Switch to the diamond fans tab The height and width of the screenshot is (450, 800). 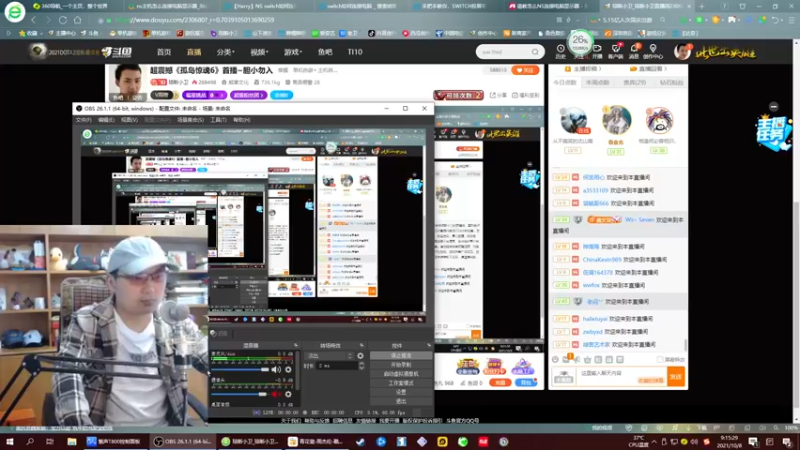671,82
